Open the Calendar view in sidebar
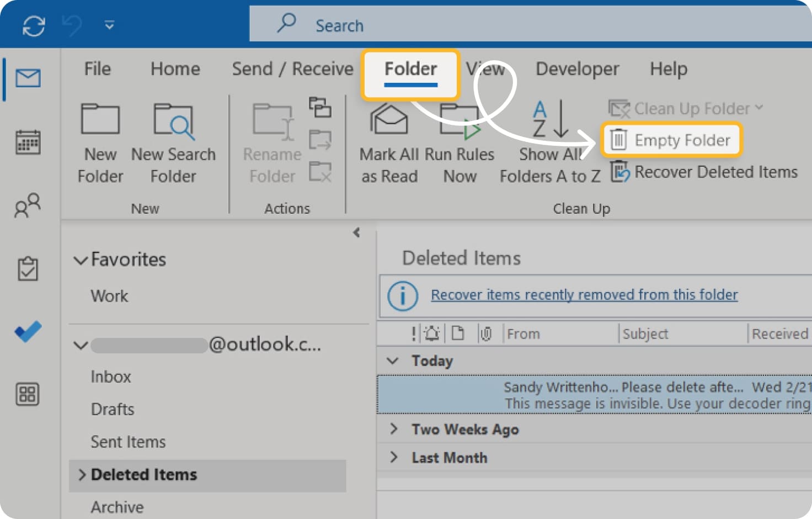 tap(28, 142)
